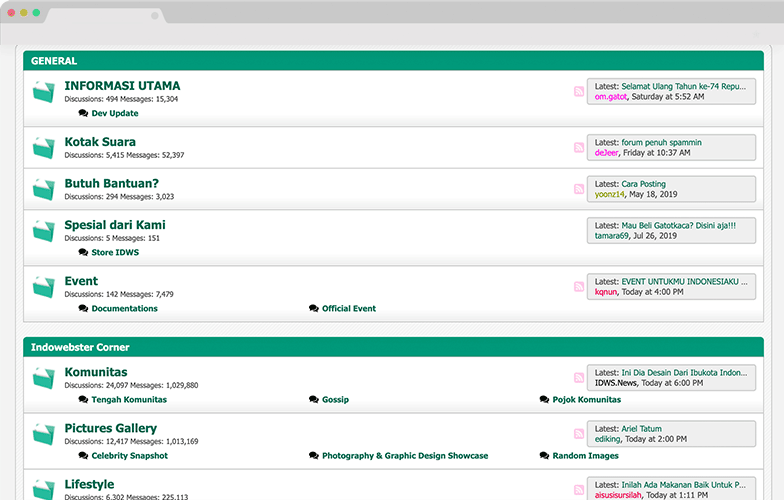Open the GENERAL category header
784x500 pixels.
(x=54, y=61)
